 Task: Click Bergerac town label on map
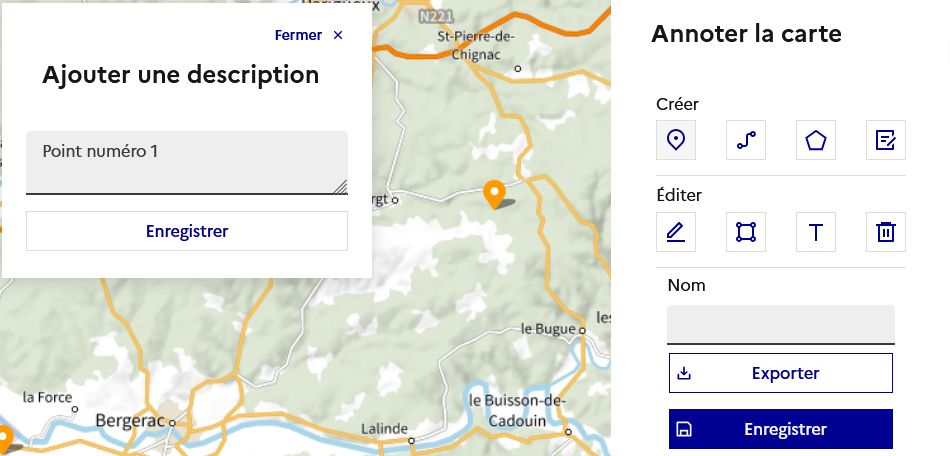pyautogui.click(x=130, y=421)
